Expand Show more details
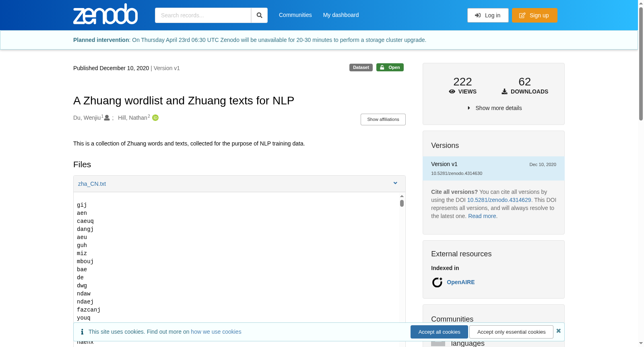 coord(495,108)
